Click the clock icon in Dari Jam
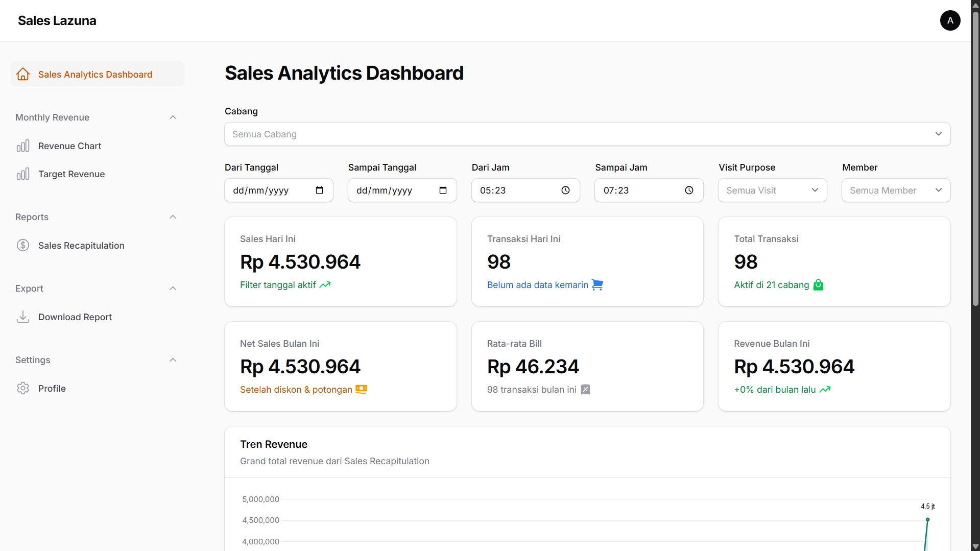Viewport: 980px width, 551px height. point(565,190)
